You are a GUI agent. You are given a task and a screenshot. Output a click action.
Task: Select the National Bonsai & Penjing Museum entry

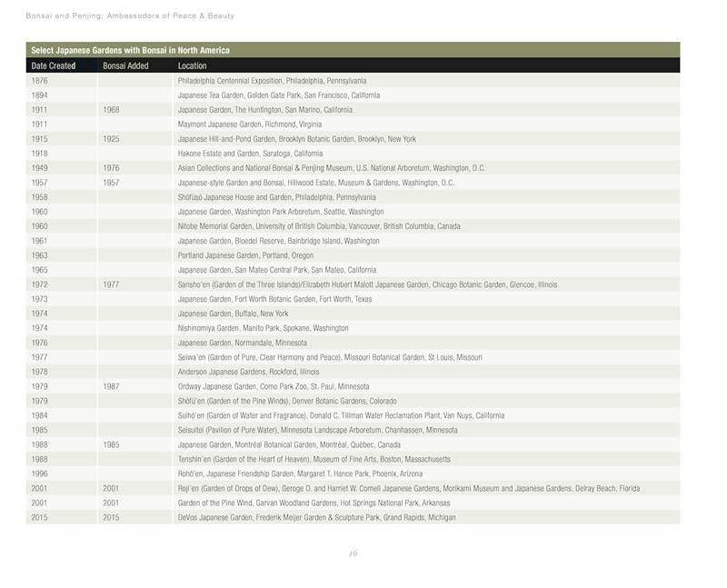point(332,168)
